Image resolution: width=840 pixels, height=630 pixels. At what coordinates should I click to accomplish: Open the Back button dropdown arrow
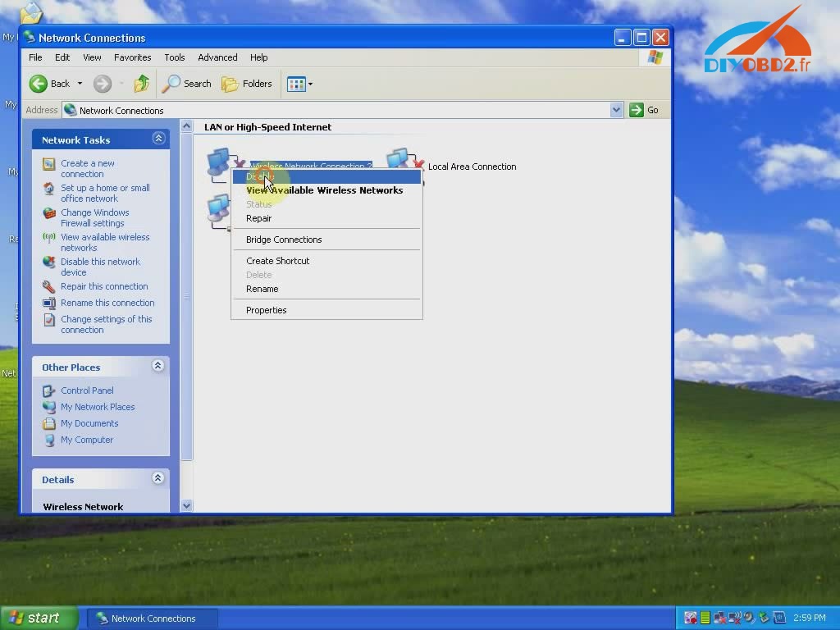[78, 83]
